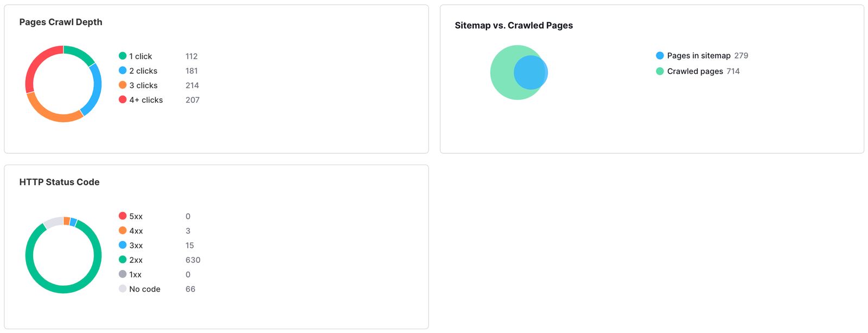Select the Crawled pages legend label
Viewport: 868px width, 333px height.
pyautogui.click(x=695, y=71)
